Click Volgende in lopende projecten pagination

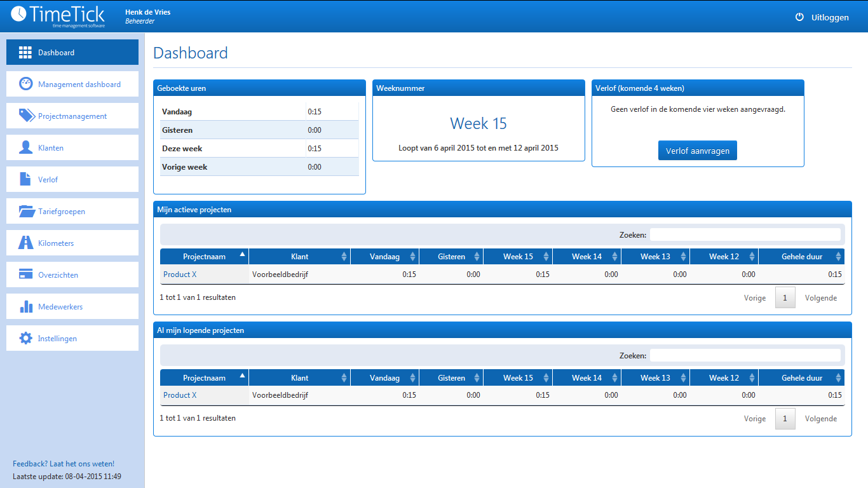pyautogui.click(x=820, y=419)
